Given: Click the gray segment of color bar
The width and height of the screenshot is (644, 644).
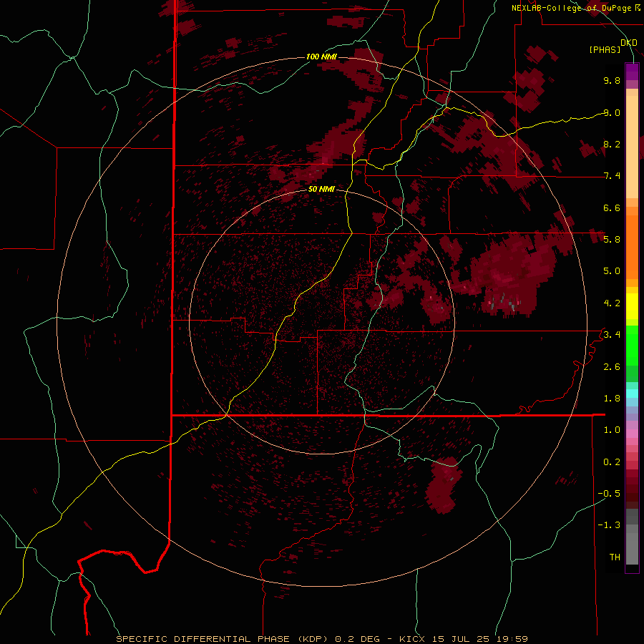Looking at the screenshot, I should pyautogui.click(x=632, y=538).
